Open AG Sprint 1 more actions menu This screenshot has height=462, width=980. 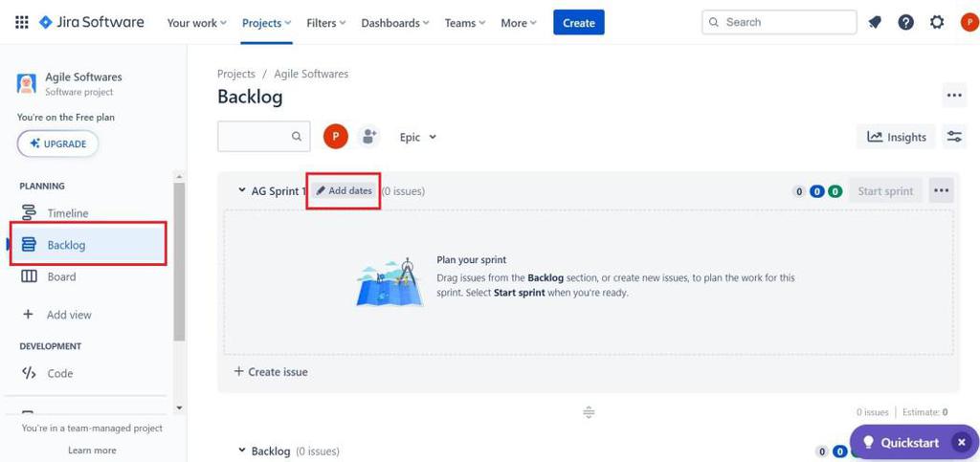[942, 190]
